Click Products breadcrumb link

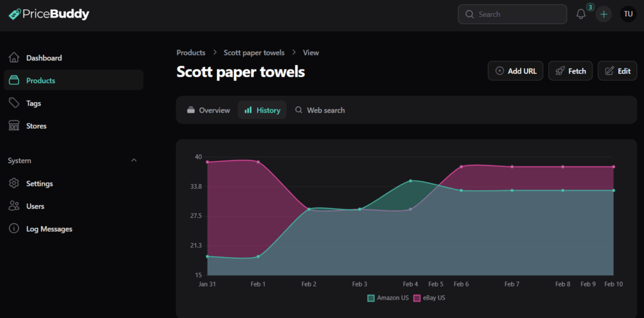191,53
